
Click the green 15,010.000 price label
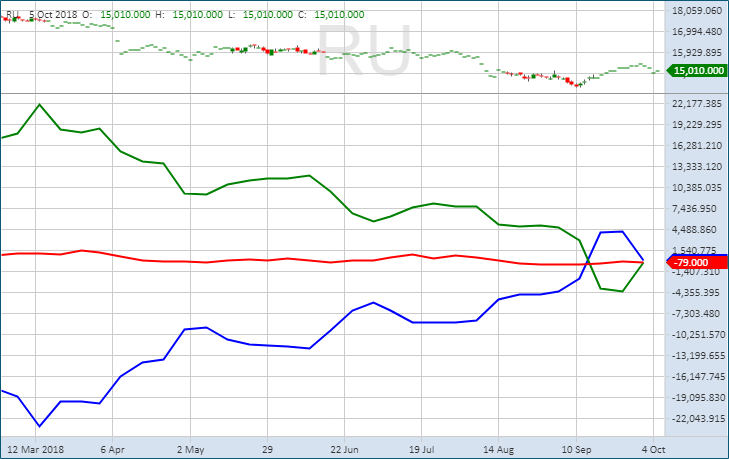coord(697,71)
